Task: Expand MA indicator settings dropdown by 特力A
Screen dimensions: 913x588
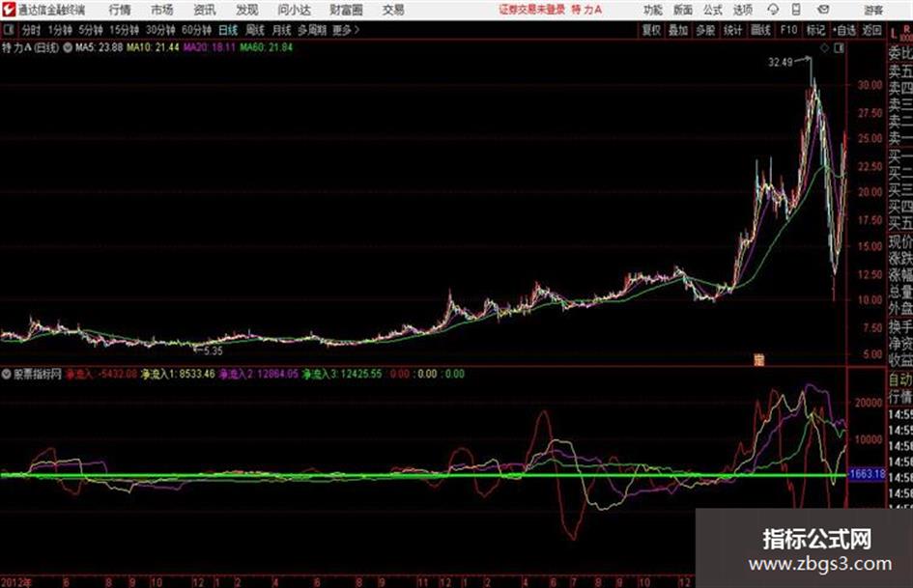Action: (68, 48)
